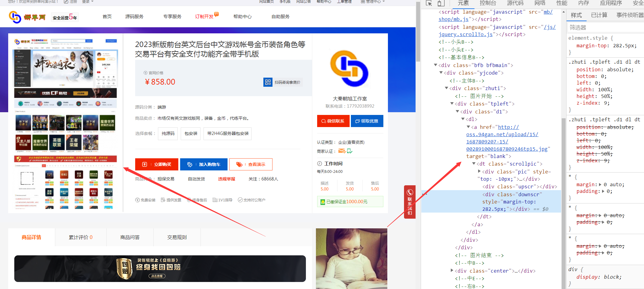
Task: Open 首页 in the main navigation
Action: [107, 17]
